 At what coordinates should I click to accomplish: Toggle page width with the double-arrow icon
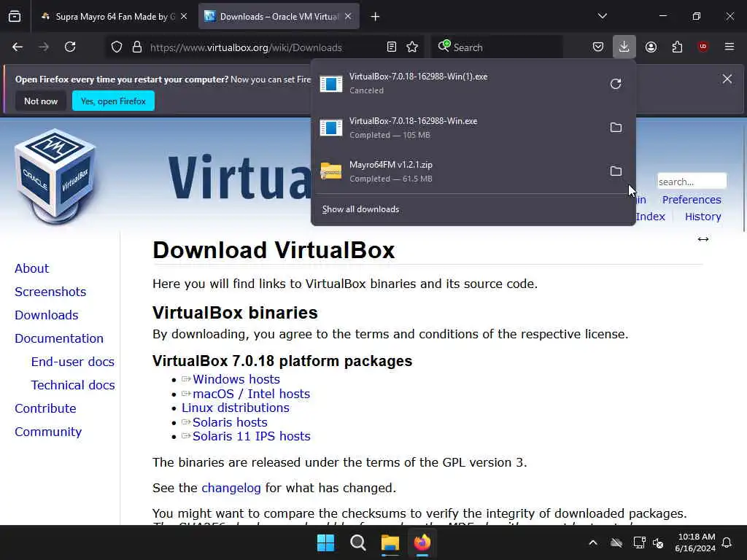(703, 239)
